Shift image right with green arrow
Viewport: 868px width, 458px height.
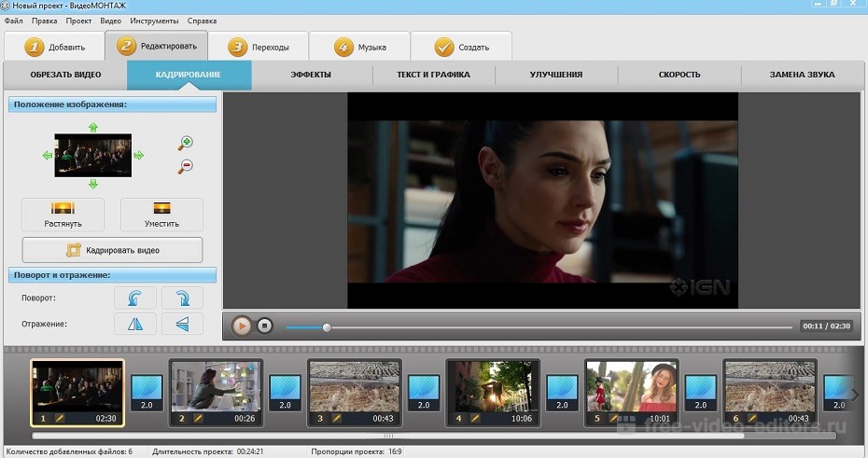click(139, 155)
